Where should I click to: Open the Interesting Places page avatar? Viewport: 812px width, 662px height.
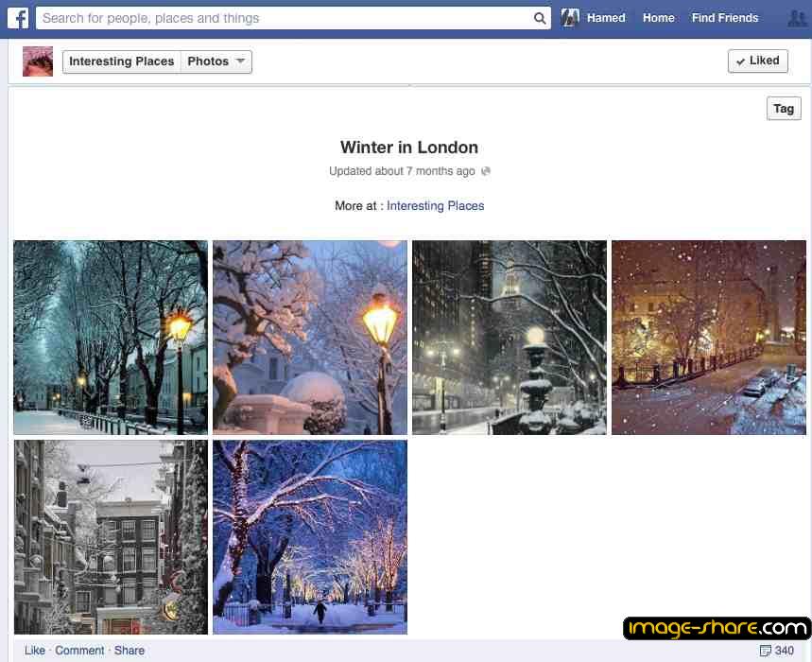(x=38, y=61)
